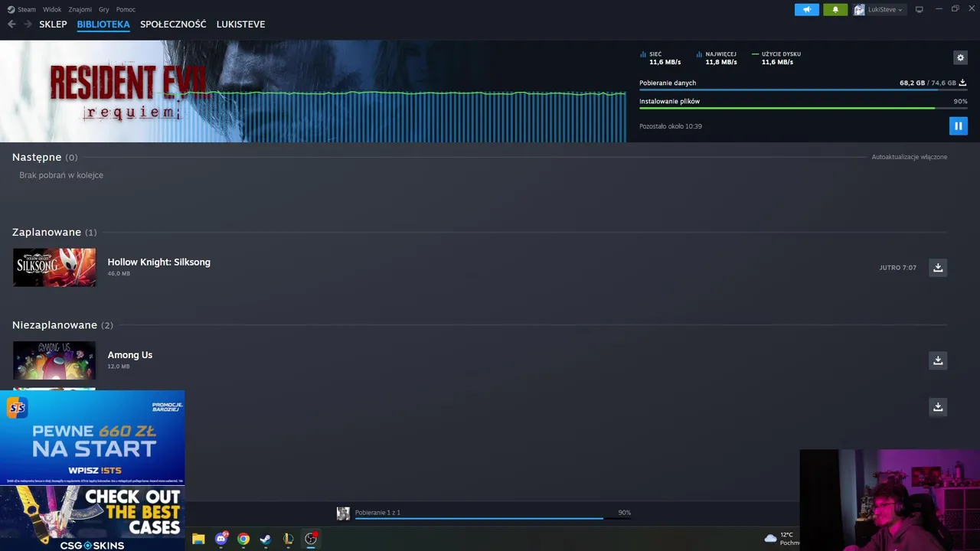Go back with the left arrow
Viewport: 980px width, 551px height.
pyautogui.click(x=11, y=24)
